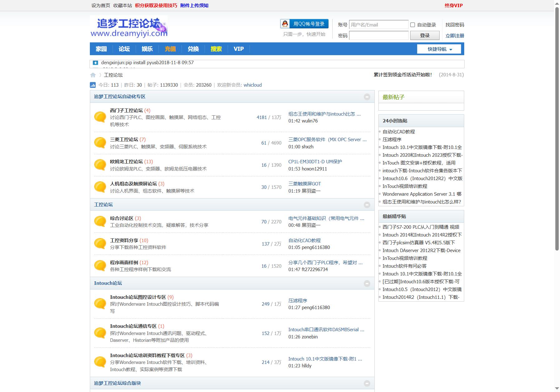
Task: Click the 密码 input field
Action: coord(379,36)
